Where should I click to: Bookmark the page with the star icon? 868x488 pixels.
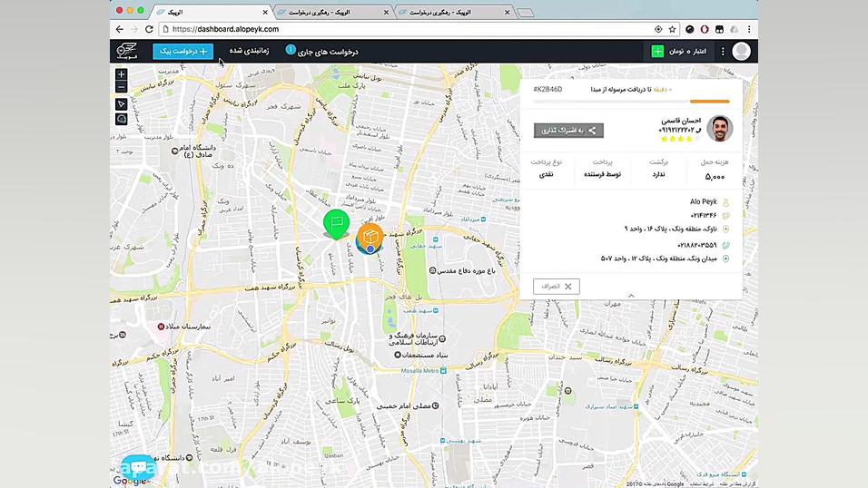[x=672, y=29]
